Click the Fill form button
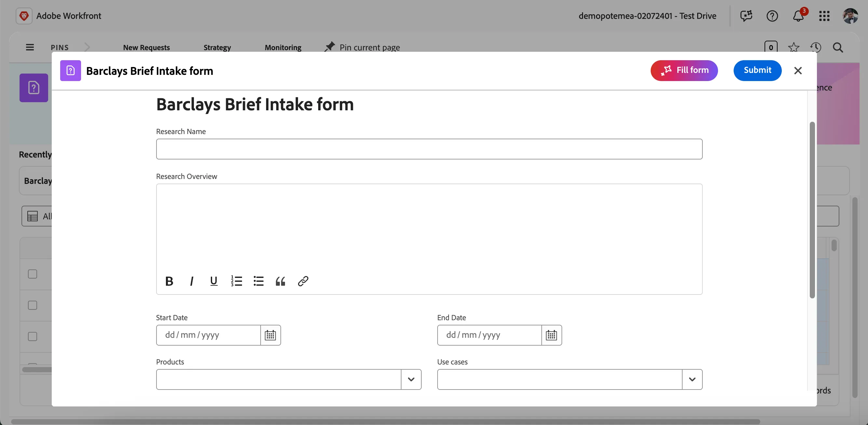The image size is (868, 425). [x=684, y=70]
